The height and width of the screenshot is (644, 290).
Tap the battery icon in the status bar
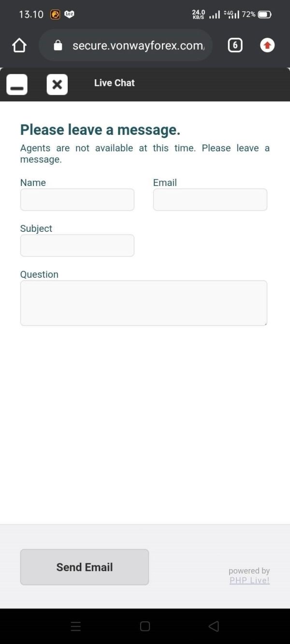coord(264,14)
